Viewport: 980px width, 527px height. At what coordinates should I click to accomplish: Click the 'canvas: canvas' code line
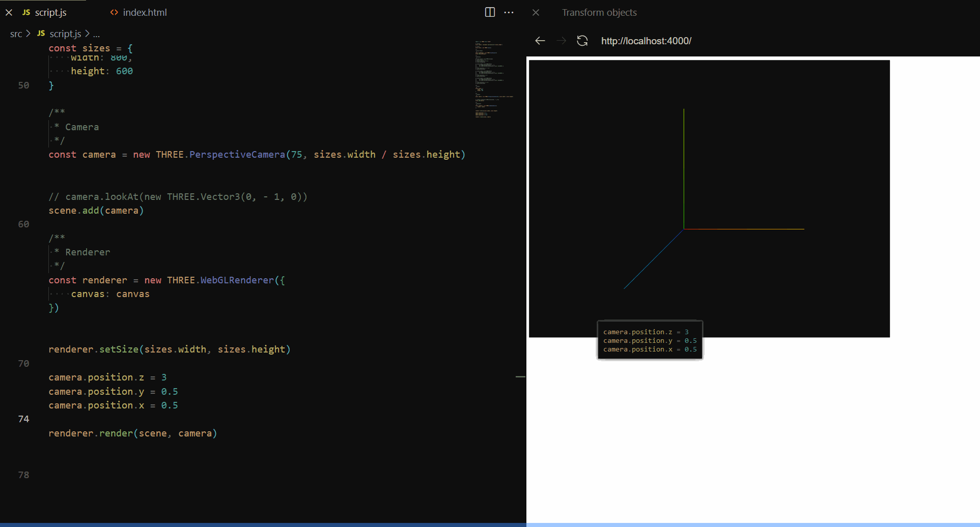[x=110, y=294]
